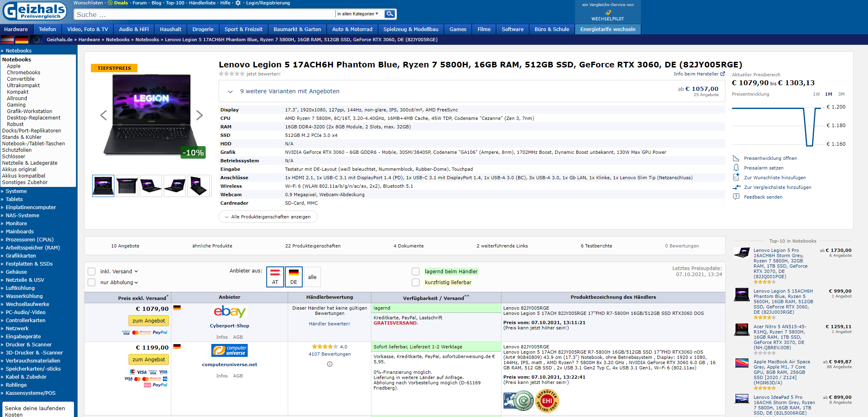The height and width of the screenshot is (417, 868).
Task: Click the star rating jetzt bewerten
Action: [x=232, y=74]
